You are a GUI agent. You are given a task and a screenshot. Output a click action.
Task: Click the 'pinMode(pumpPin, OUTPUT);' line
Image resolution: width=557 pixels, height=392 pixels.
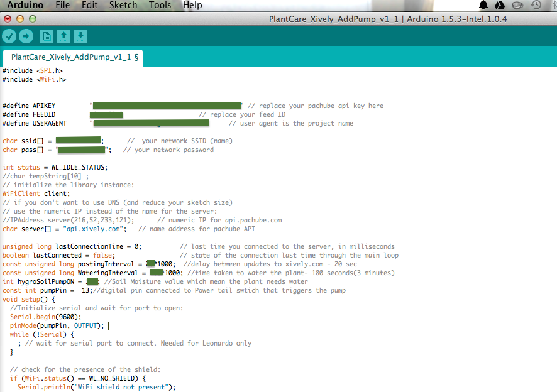[x=57, y=326]
